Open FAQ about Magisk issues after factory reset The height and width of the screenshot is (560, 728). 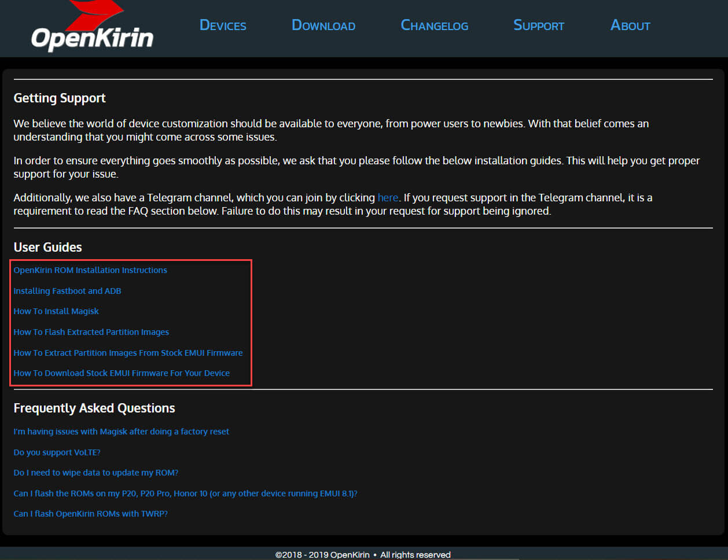click(121, 432)
